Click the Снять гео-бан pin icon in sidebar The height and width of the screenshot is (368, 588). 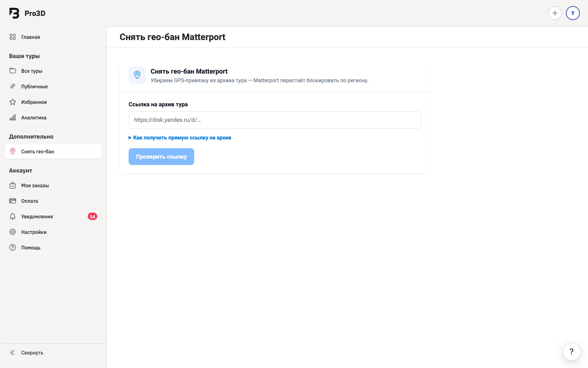13,151
